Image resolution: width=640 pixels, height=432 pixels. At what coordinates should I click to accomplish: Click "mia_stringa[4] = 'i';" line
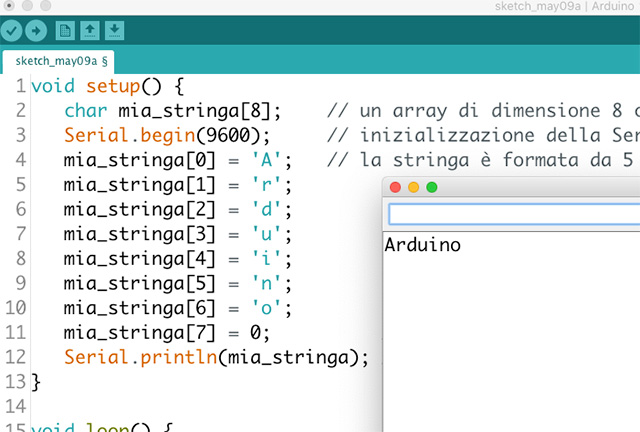tap(178, 258)
